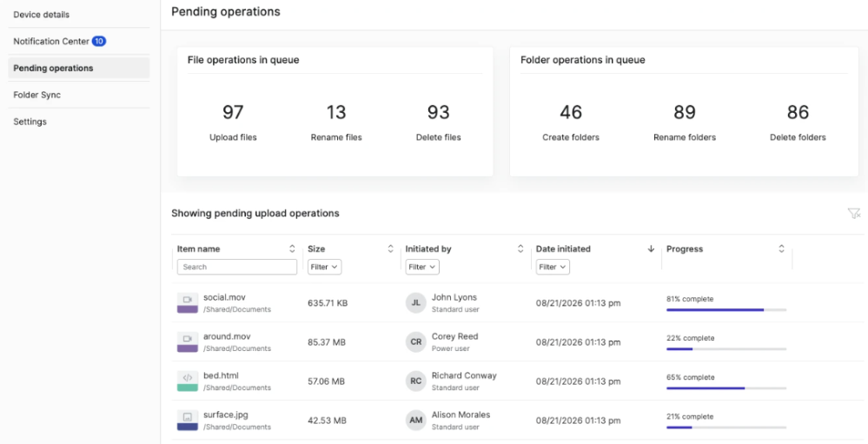This screenshot has width=868, height=444.
Task: Click the 81% complete label
Action: point(690,299)
